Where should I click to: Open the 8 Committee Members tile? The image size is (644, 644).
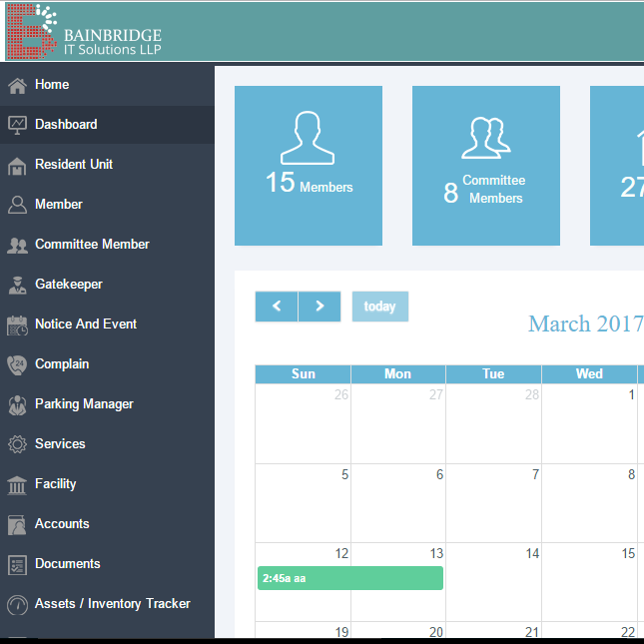486,166
